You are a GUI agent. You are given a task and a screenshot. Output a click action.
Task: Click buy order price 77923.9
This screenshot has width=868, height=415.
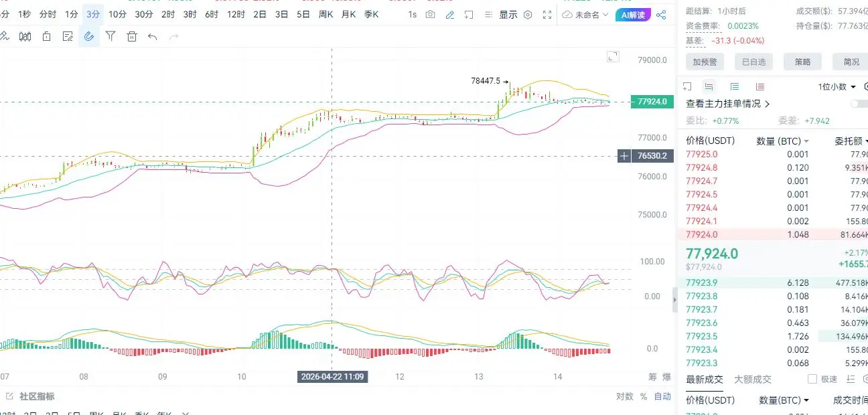click(701, 282)
